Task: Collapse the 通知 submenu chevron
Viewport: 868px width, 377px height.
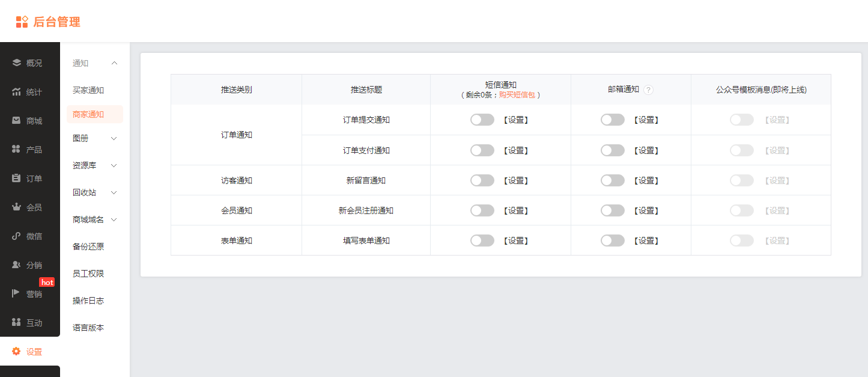Action: (x=114, y=63)
